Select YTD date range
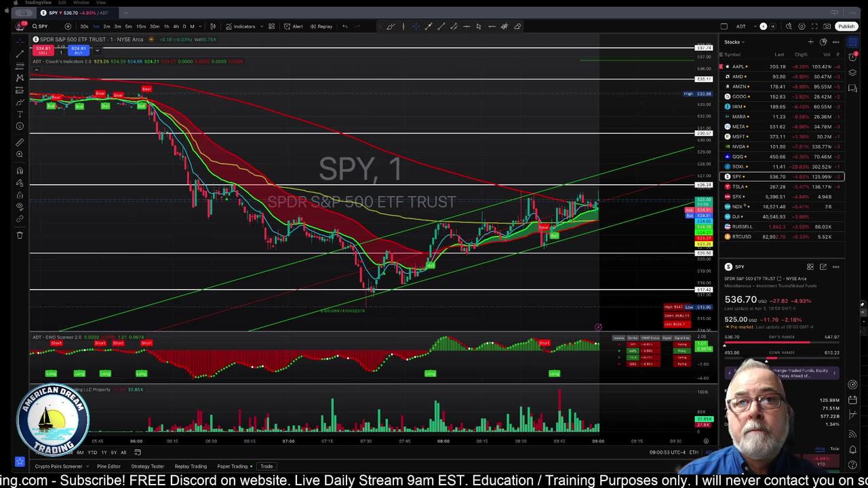 click(92, 452)
